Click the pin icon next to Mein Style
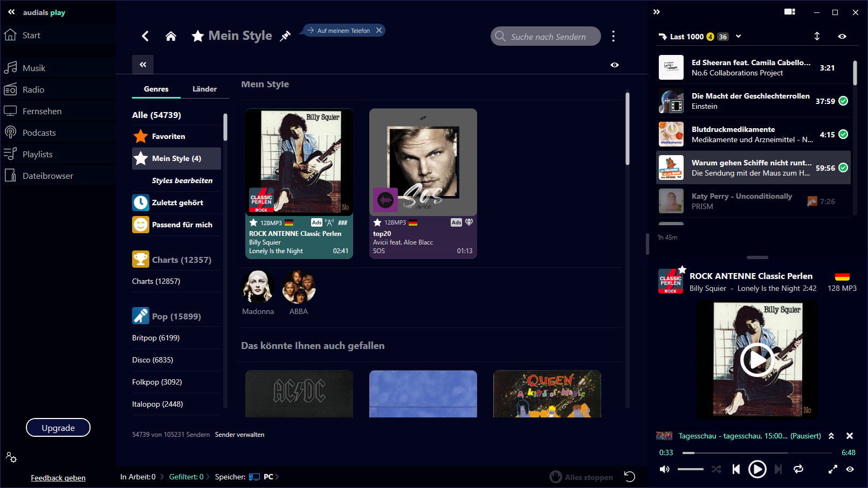Image resolution: width=868 pixels, height=488 pixels. pos(285,36)
